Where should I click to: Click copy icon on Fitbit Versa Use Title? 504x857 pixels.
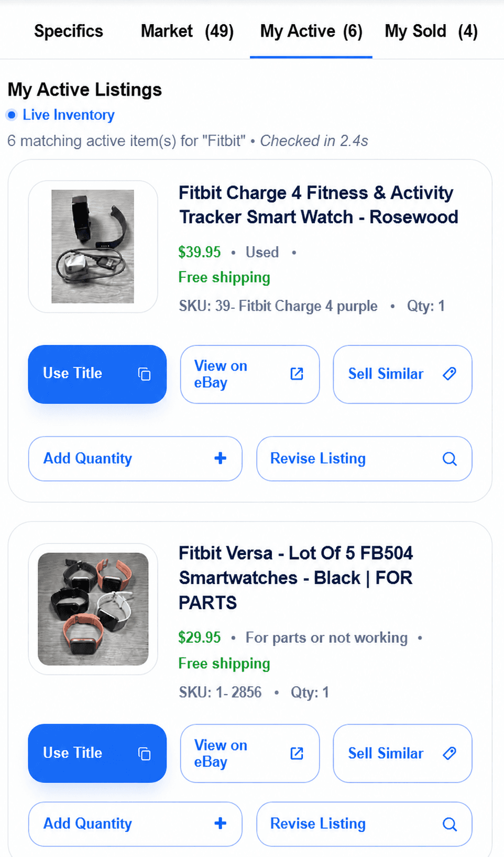(x=144, y=753)
